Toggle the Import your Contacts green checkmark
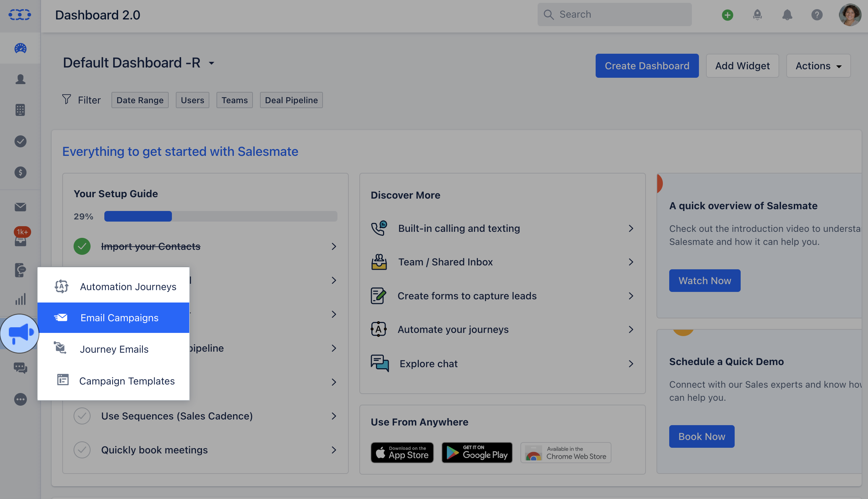 [x=82, y=246]
